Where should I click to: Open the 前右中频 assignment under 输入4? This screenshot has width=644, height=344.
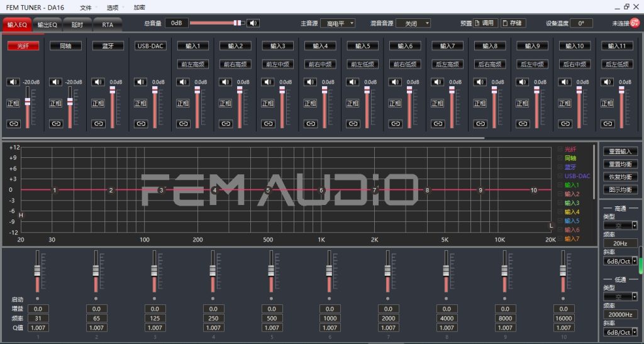[320, 64]
